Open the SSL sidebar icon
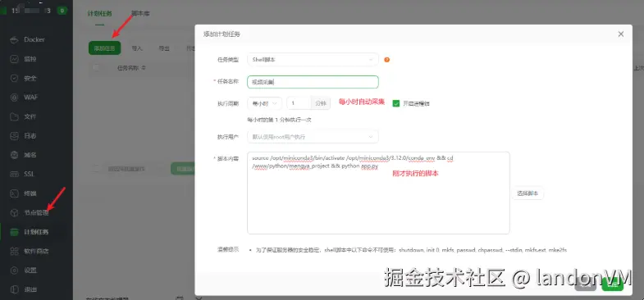Viewport: 644px width, 300px height. [x=15, y=174]
